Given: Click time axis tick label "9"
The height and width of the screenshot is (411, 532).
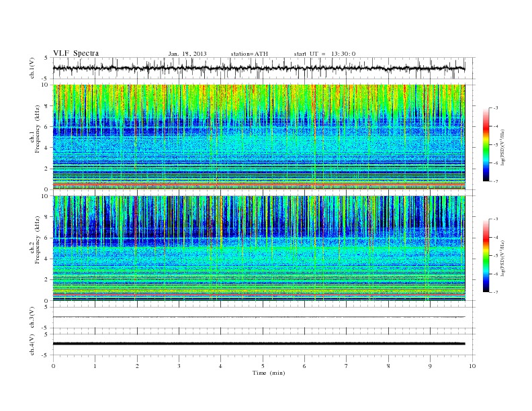Looking at the screenshot, I should pos(430,366).
